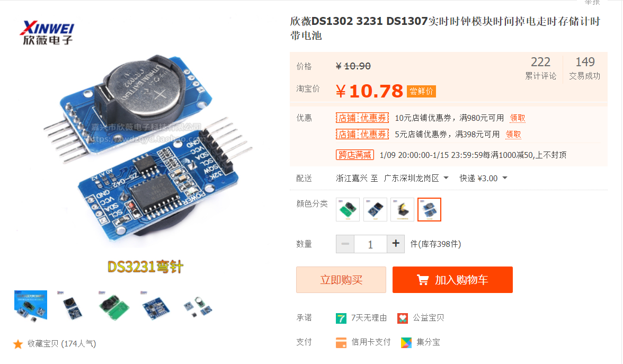Click the 集分宝 colorful icon
The width and height of the screenshot is (623, 364).
click(406, 342)
